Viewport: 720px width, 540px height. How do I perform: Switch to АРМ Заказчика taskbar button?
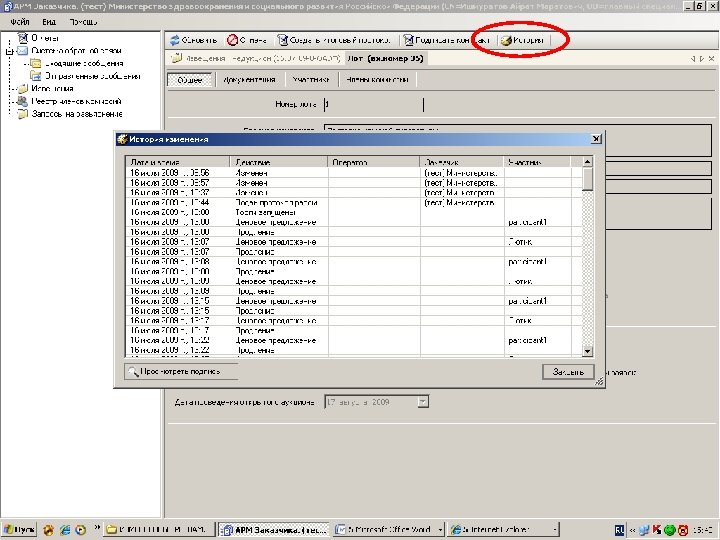point(274,530)
